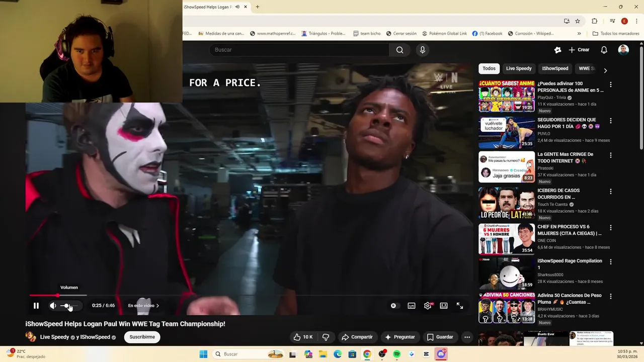Submit search with the magnifier icon
The height and width of the screenshot is (362, 644).
click(x=400, y=50)
